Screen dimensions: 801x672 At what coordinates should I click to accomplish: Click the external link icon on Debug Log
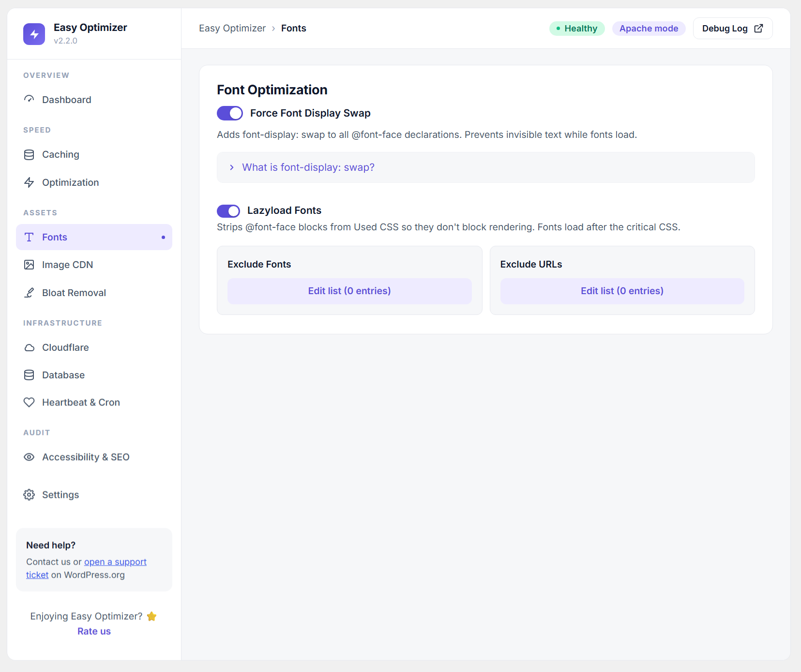759,28
